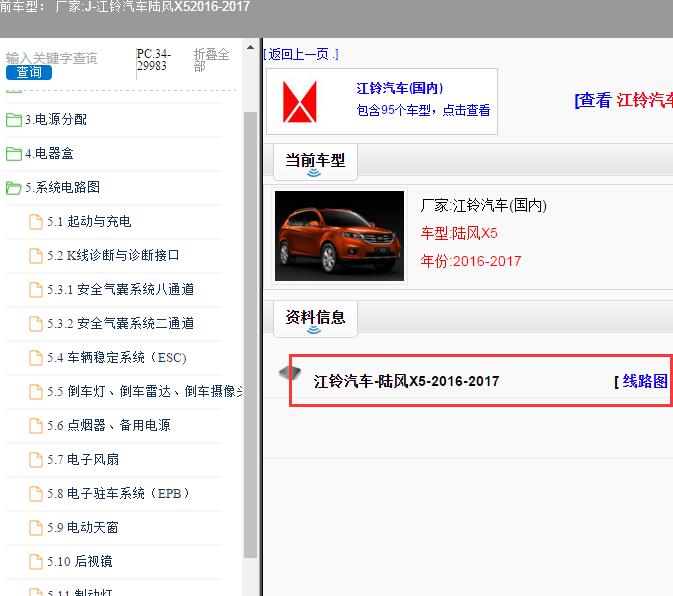Viewport: 673px width, 596px height.
Task: Open 5.1 起动与充电 diagram
Action: 89,221
